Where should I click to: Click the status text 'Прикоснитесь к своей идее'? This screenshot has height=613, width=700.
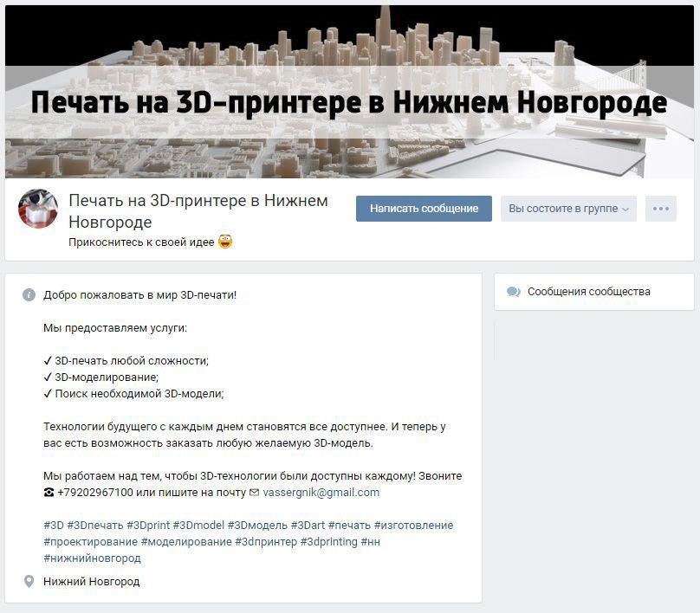click(141, 242)
